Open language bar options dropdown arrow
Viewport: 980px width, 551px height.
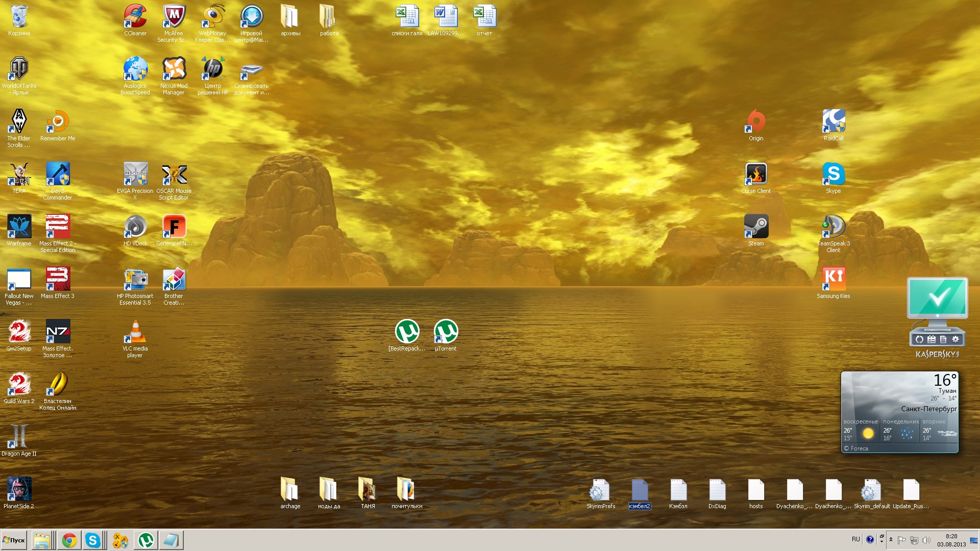(x=881, y=542)
